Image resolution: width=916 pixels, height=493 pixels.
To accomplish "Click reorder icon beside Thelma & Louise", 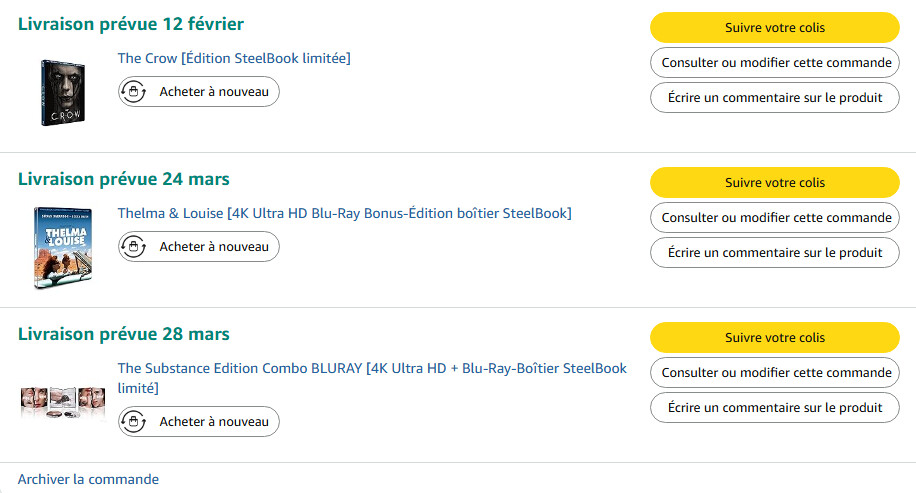I will [x=133, y=247].
